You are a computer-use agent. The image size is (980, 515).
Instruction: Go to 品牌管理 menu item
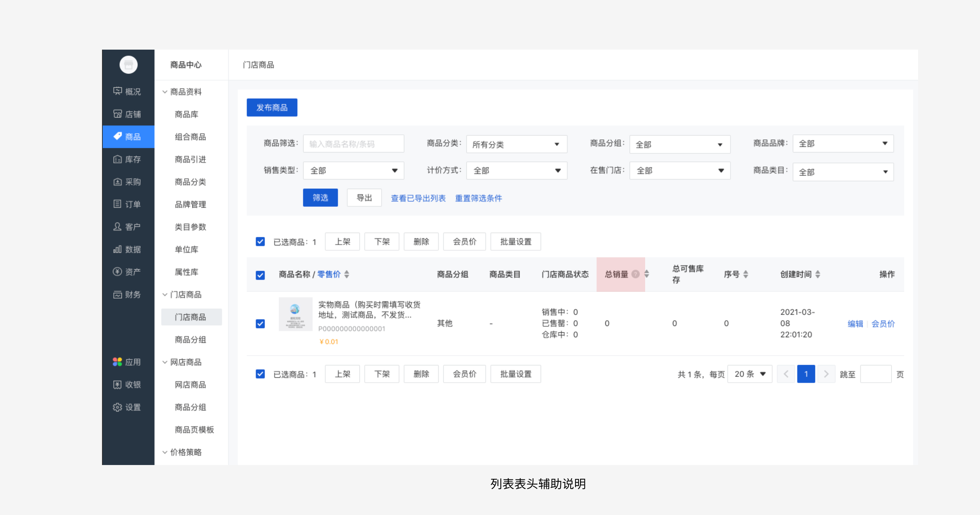click(190, 205)
